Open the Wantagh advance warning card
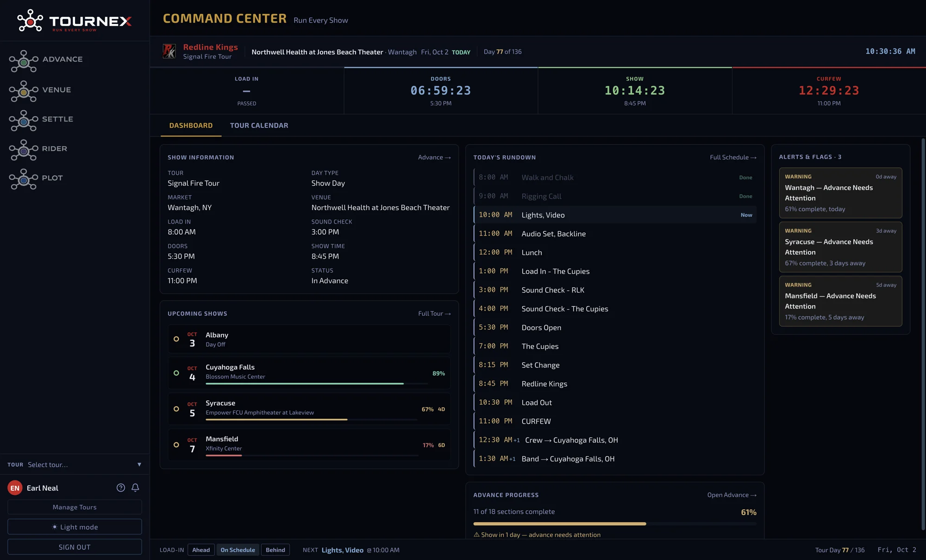The height and width of the screenshot is (560, 926). 840,193
